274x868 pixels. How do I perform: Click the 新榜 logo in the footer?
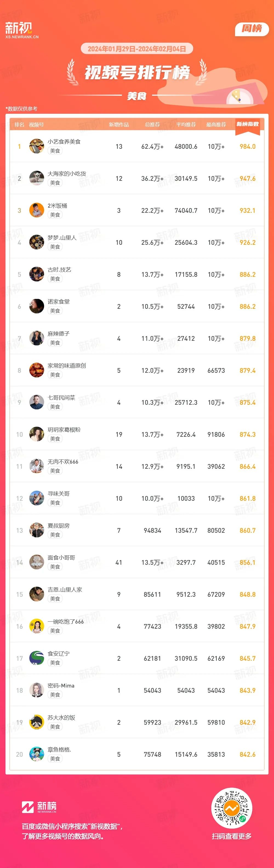pyautogui.click(x=39, y=807)
